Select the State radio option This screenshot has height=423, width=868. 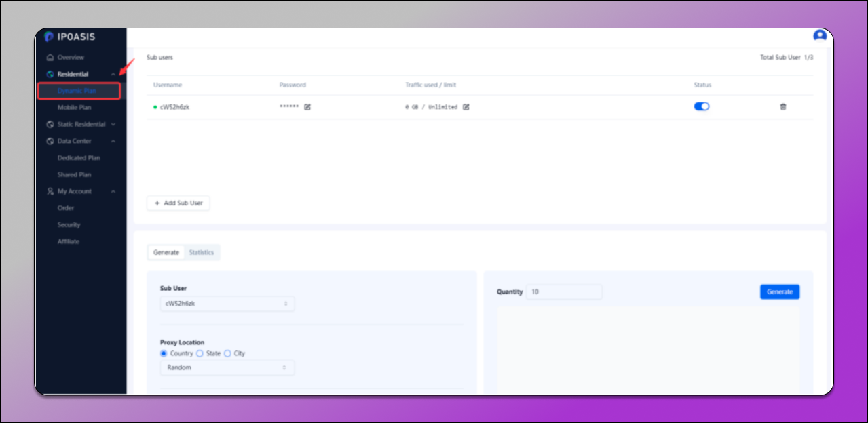pos(200,353)
